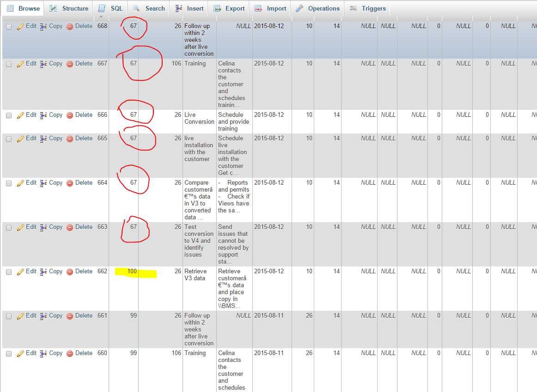
Task: Click the Copy icon for row 663
Action: click(x=43, y=228)
